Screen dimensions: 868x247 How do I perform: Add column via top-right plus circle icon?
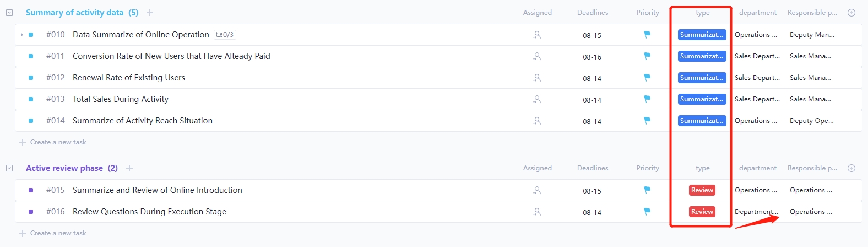851,13
